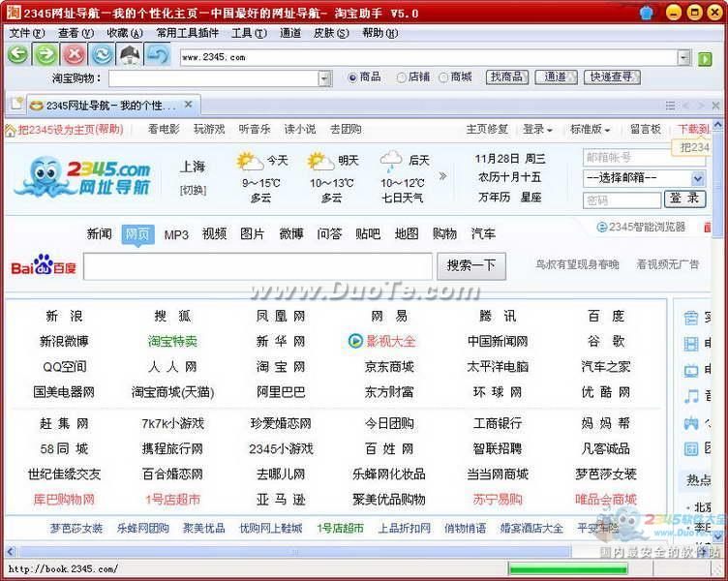Click the blue Undo arrow icon
The height and width of the screenshot is (581, 728).
[x=158, y=55]
